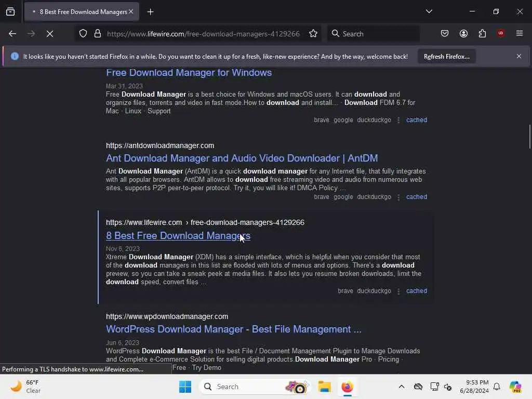Click the Refresh Firefox... button
This screenshot has width=532, height=399.
pos(446,57)
